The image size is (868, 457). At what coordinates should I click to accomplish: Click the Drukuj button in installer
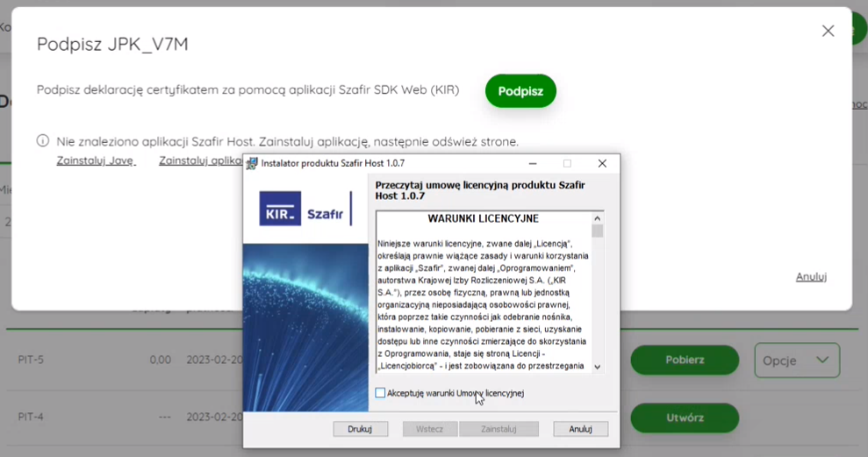[x=360, y=429]
